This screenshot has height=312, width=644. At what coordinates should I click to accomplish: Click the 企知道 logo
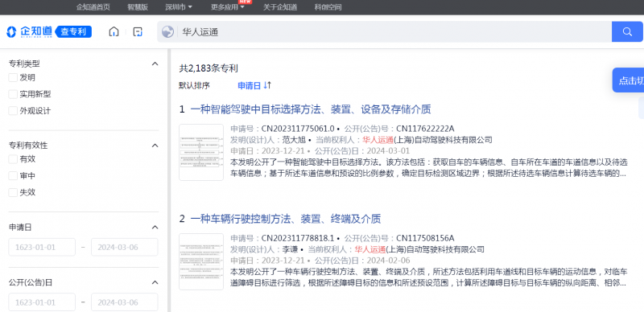tap(30, 31)
